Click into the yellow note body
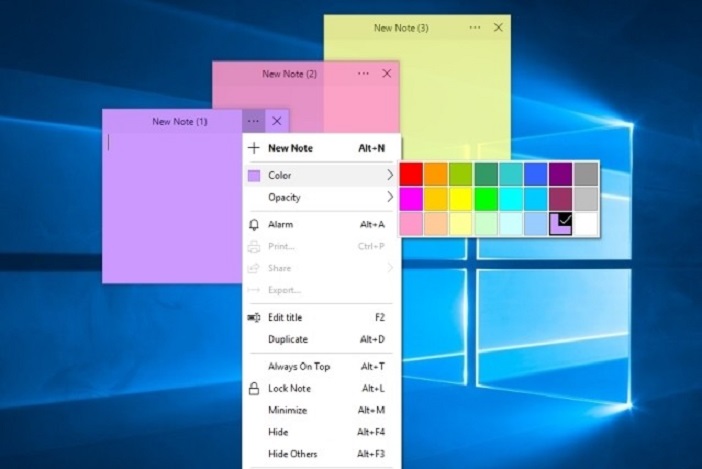The height and width of the screenshot is (469, 702). (454, 98)
